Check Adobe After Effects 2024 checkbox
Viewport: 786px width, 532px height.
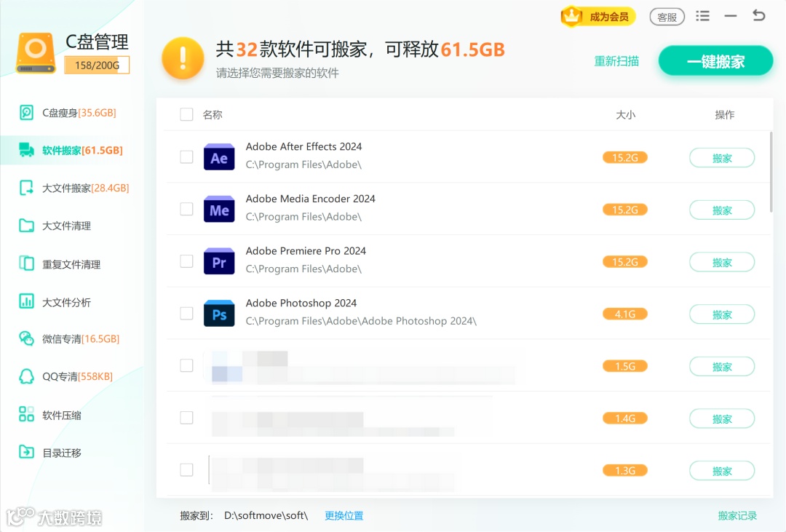pyautogui.click(x=186, y=157)
